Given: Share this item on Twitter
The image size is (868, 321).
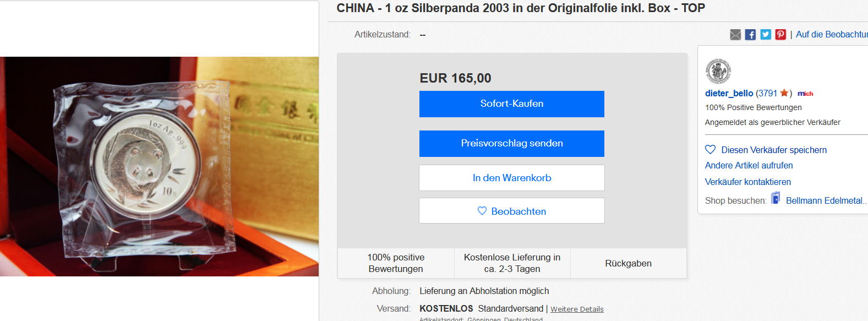Looking at the screenshot, I should tap(766, 35).
